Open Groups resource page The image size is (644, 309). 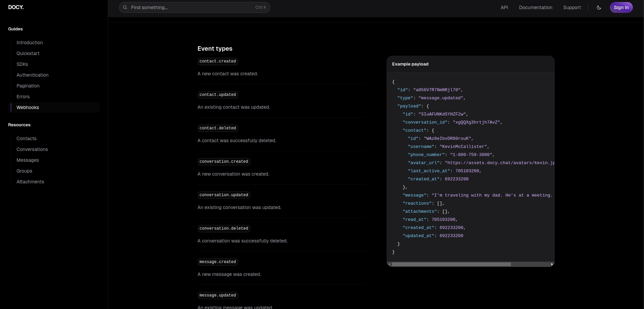pyautogui.click(x=24, y=171)
